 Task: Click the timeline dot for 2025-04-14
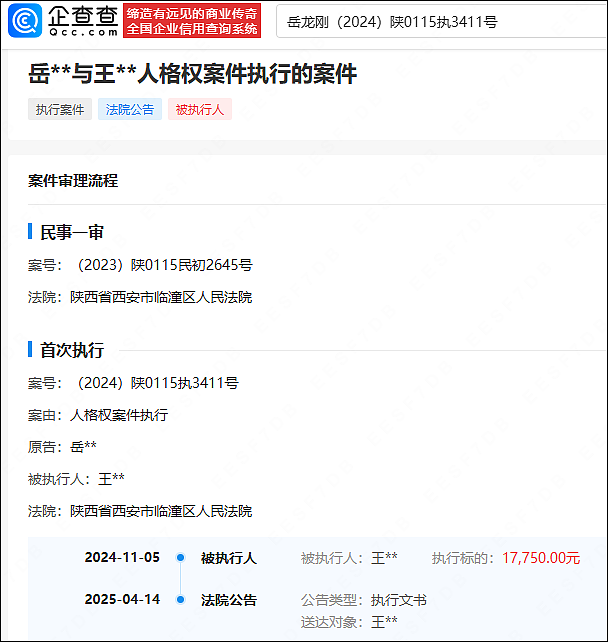click(180, 599)
